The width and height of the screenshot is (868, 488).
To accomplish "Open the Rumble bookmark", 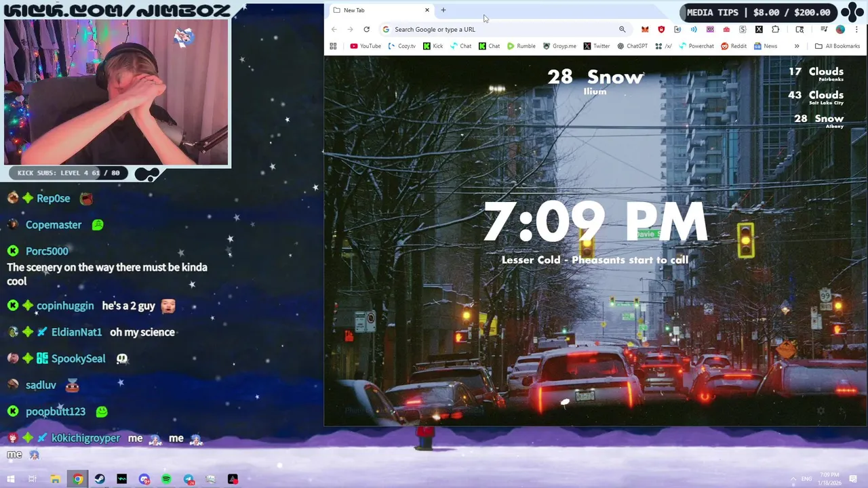I will click(521, 46).
